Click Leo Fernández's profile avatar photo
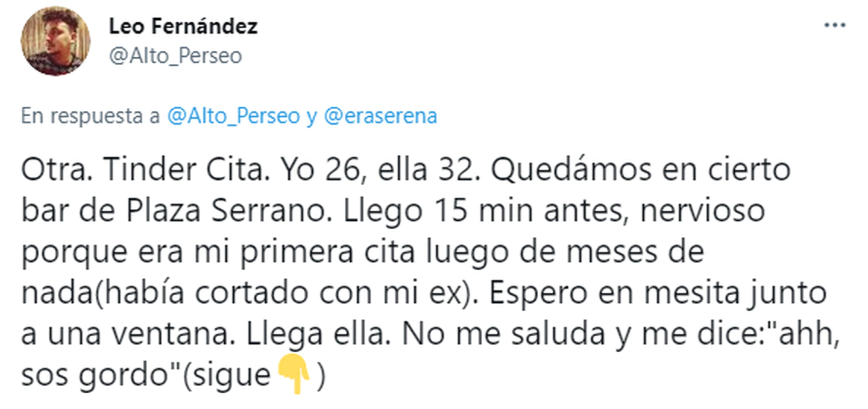The width and height of the screenshot is (868, 409). coord(55,41)
